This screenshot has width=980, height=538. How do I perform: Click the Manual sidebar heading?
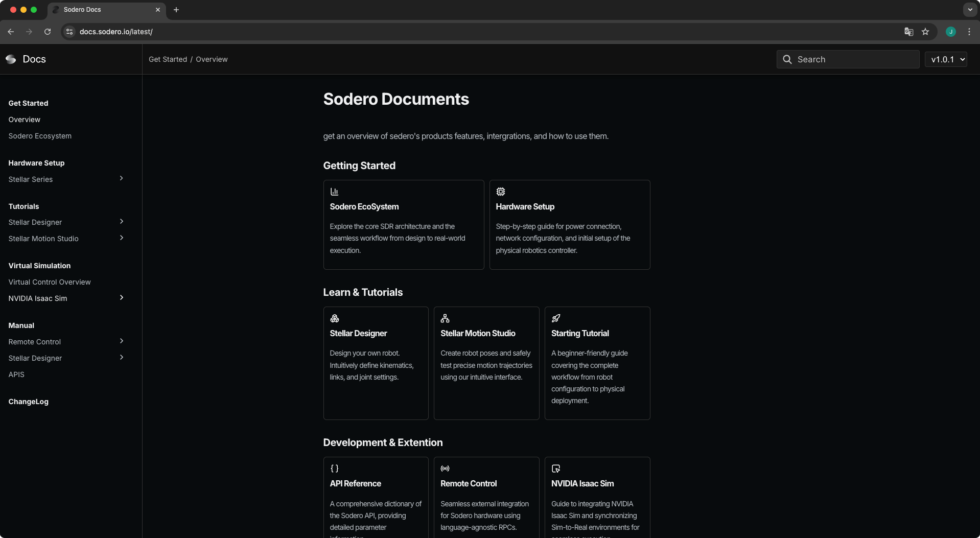coord(21,325)
